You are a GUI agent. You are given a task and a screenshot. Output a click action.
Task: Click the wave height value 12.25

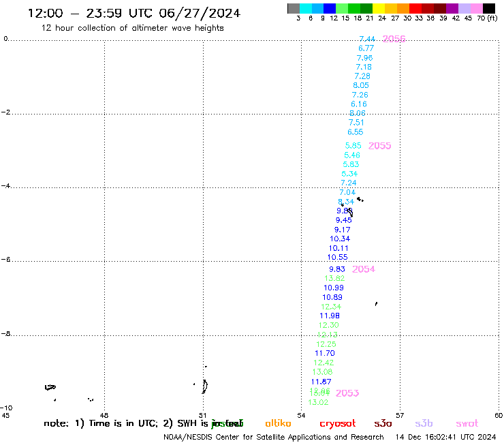click(x=326, y=344)
